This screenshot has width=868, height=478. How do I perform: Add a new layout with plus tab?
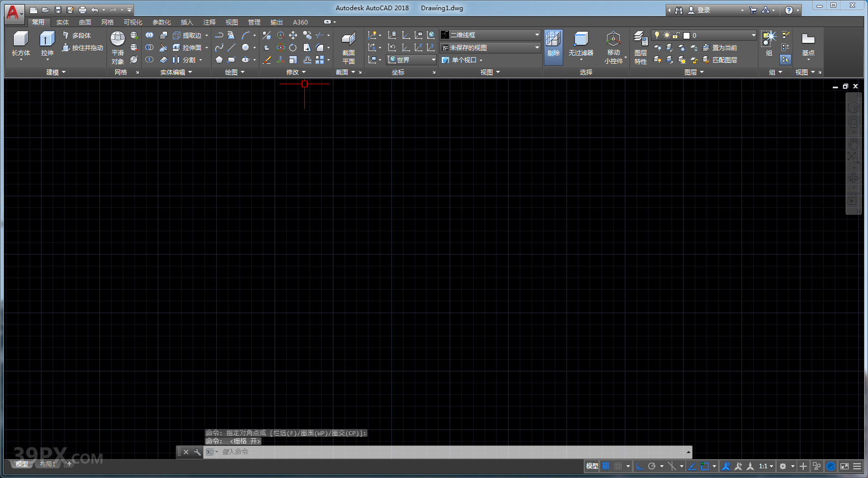click(x=69, y=464)
